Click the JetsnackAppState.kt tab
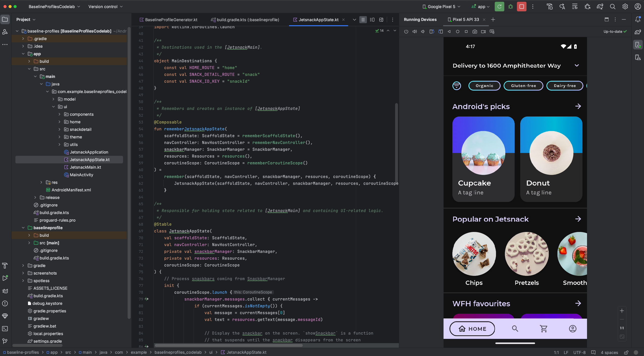644x356 pixels. pyautogui.click(x=318, y=20)
